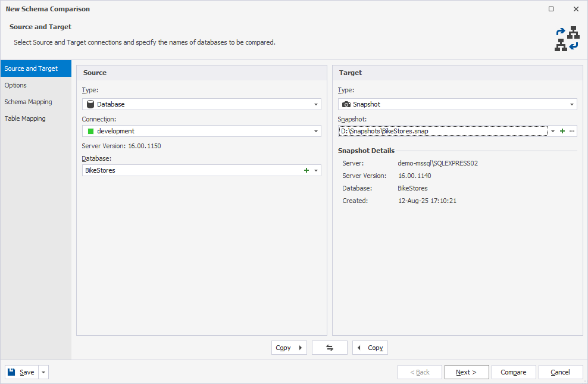Click the swap source and target arrows icon

pos(329,348)
